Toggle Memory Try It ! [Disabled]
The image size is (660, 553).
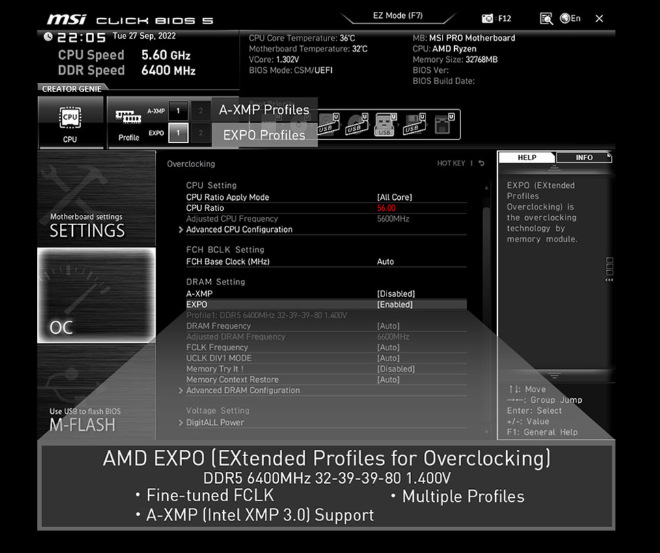click(x=396, y=369)
